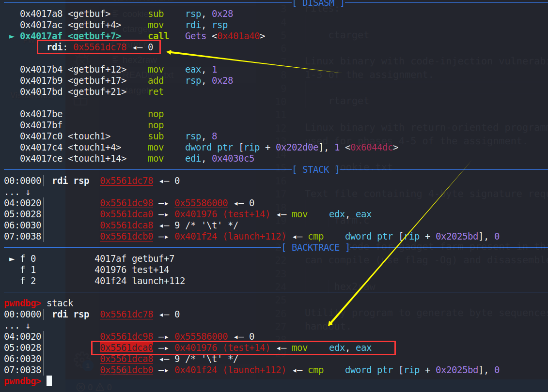Focus the cursor at the last pwndbg prompt
This screenshot has width=548, height=392.
pos(48,381)
